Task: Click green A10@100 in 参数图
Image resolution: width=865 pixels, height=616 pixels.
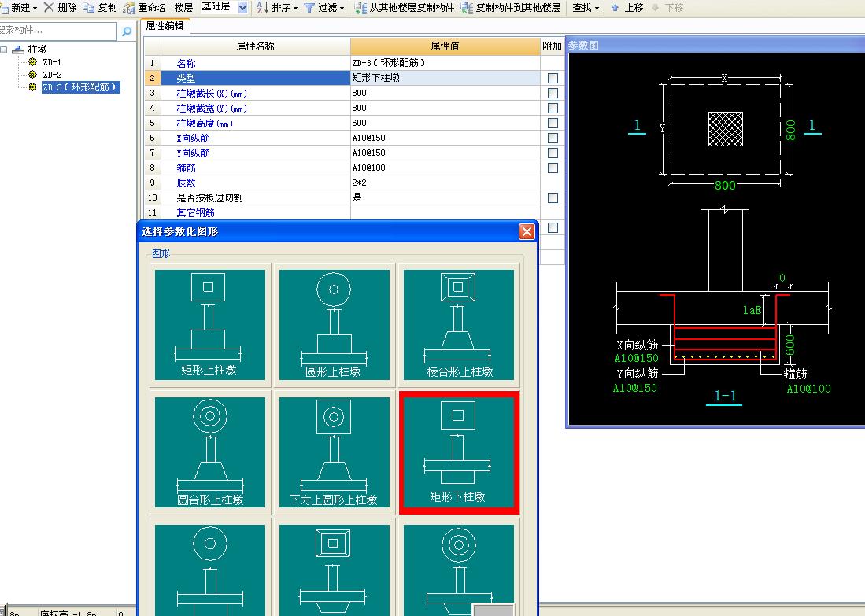Action: 809,389
